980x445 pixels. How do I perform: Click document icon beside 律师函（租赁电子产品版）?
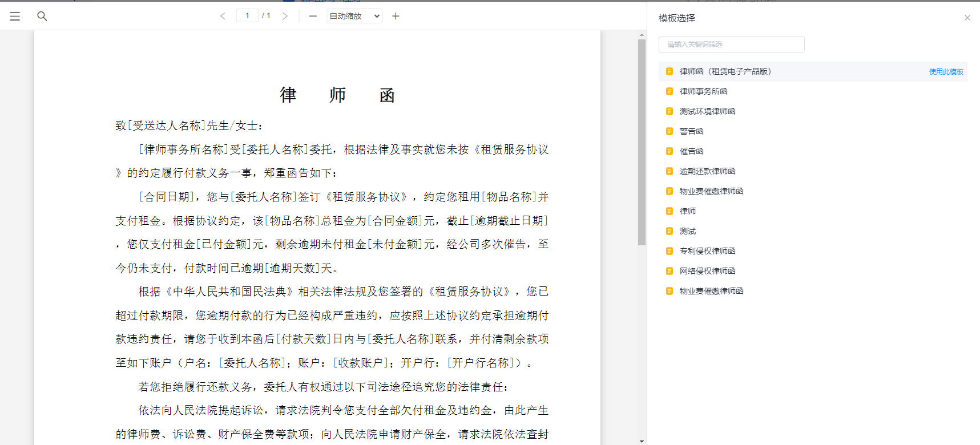[670, 71]
